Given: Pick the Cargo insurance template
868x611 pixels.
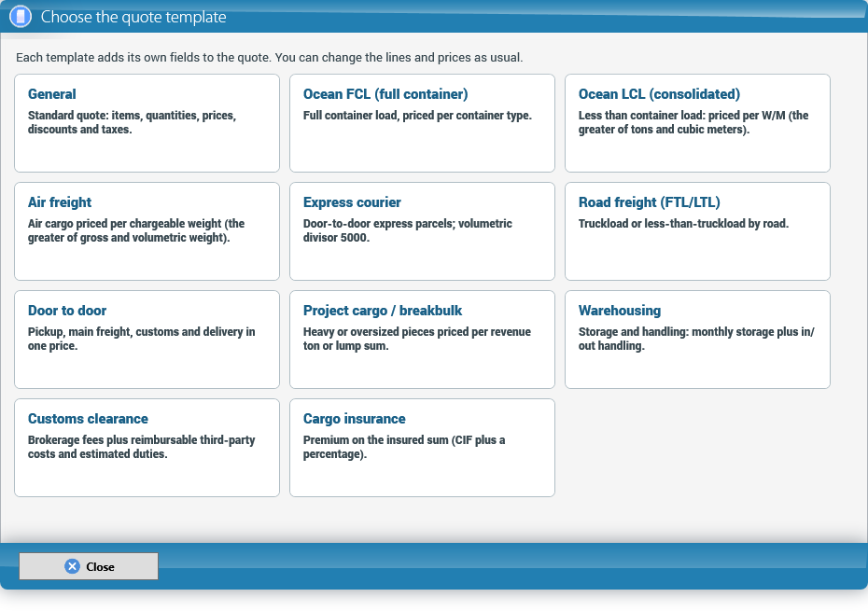Looking at the screenshot, I should click(422, 448).
